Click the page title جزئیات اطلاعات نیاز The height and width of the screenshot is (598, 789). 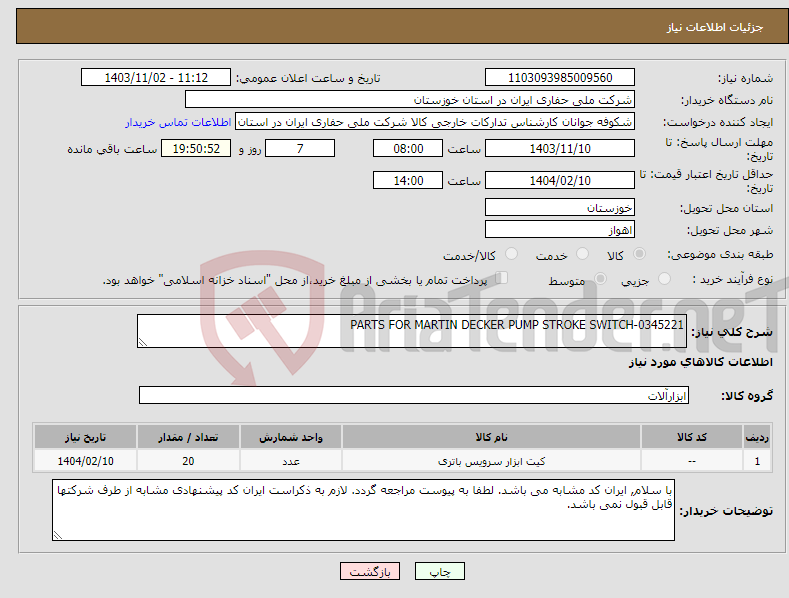point(715,27)
